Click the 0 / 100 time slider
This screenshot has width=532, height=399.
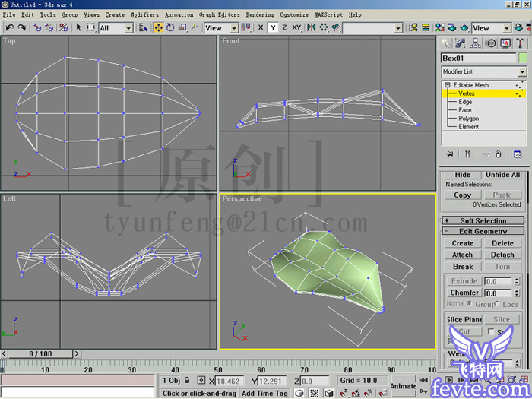pyautogui.click(x=40, y=354)
